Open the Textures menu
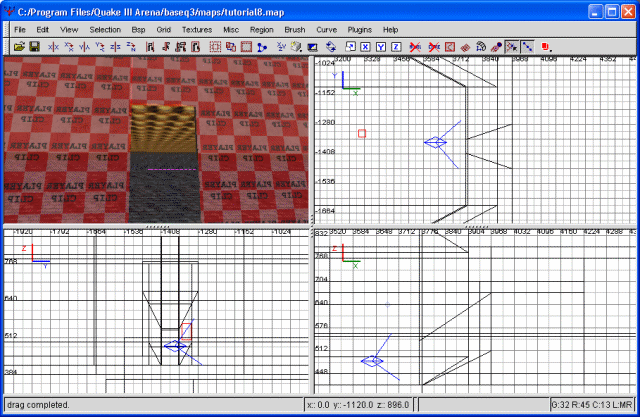640x417 pixels. pyautogui.click(x=197, y=30)
